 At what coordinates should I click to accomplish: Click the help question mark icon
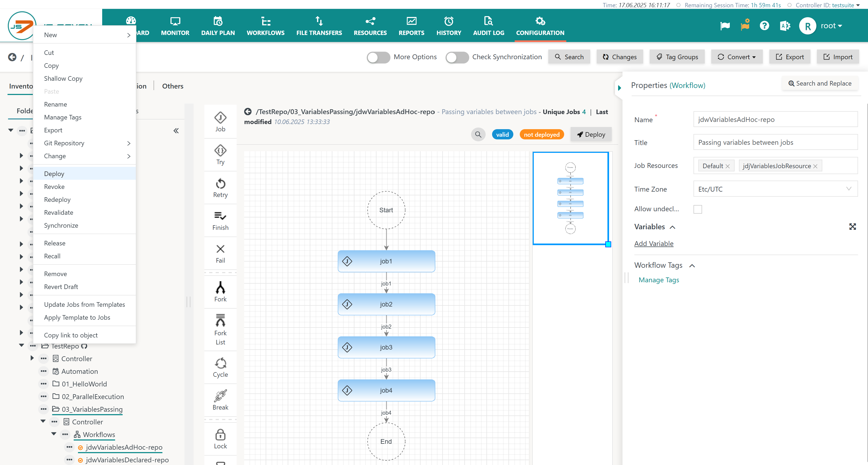[x=764, y=26]
